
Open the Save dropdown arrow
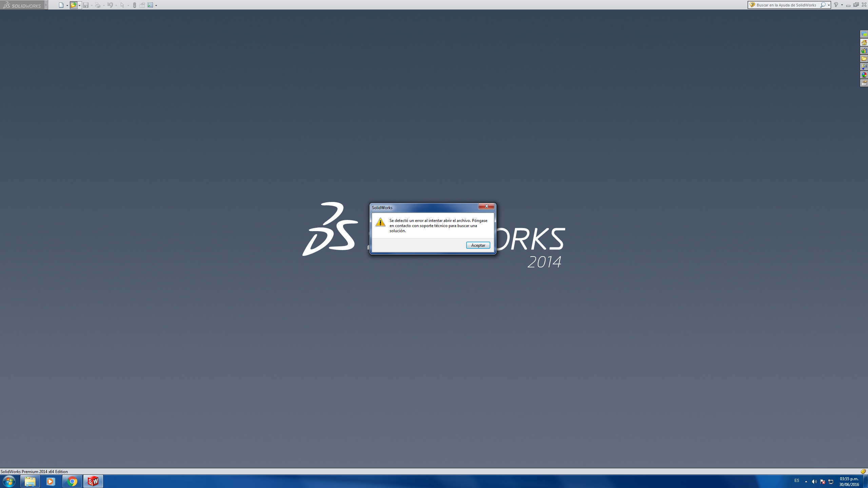tap(92, 5)
